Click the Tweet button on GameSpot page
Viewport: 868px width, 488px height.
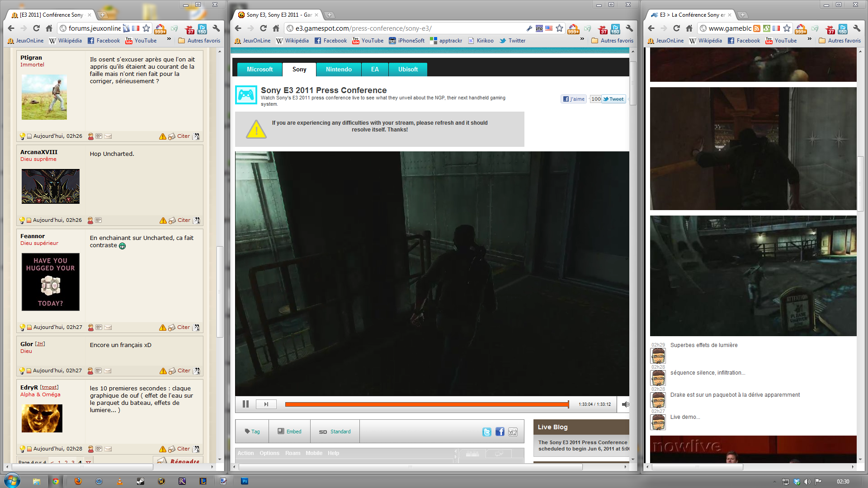[613, 99]
